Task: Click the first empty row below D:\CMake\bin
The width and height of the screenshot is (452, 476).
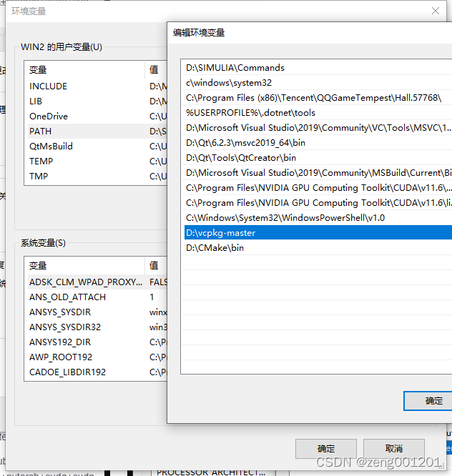Action: tap(317, 262)
